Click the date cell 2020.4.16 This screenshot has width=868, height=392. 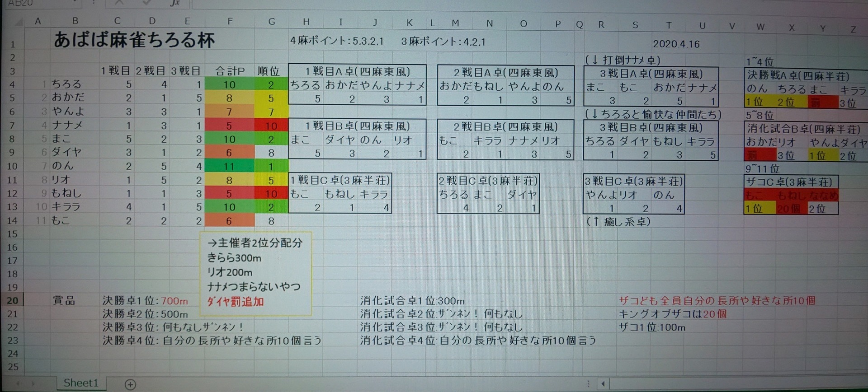coord(676,44)
